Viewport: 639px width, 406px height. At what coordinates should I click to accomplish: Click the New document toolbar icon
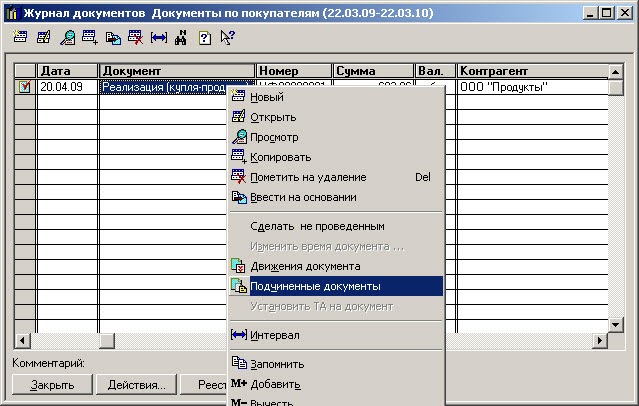point(20,37)
